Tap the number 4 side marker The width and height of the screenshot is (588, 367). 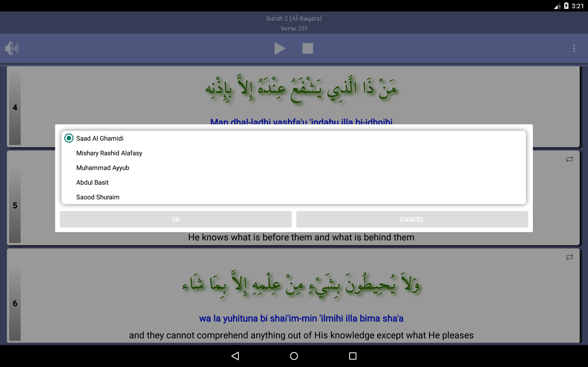click(x=15, y=108)
